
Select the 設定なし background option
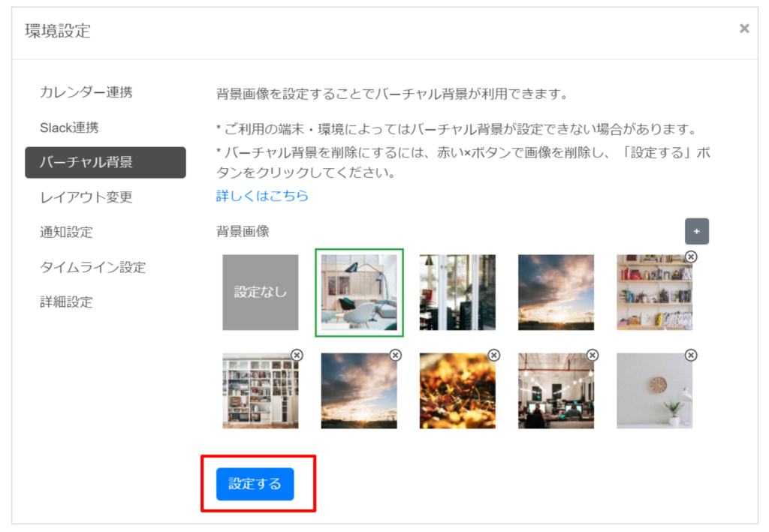coord(261,293)
